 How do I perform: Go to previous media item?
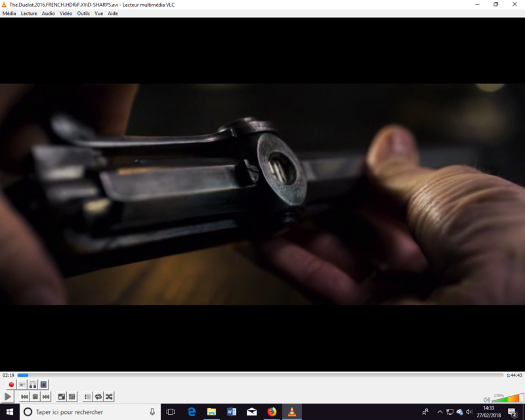click(x=24, y=397)
